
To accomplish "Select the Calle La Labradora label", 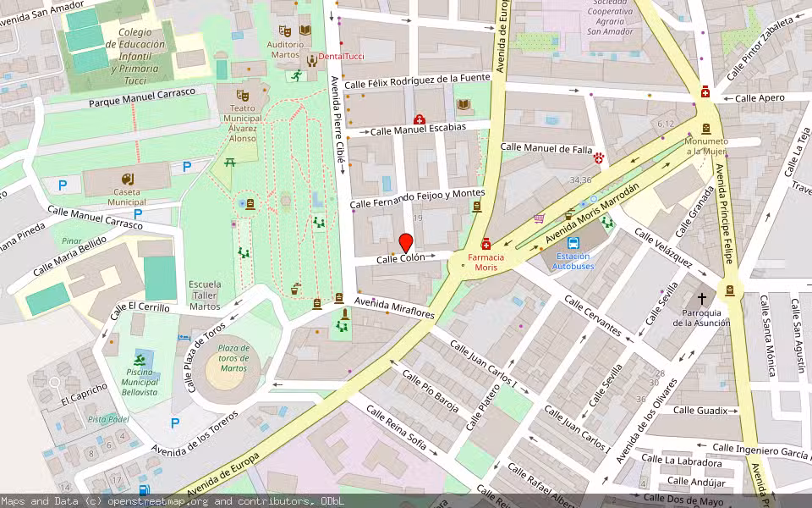I will click(682, 461).
